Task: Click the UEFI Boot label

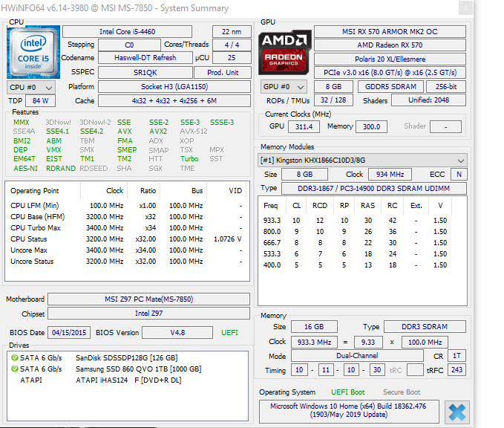Action: (348, 392)
